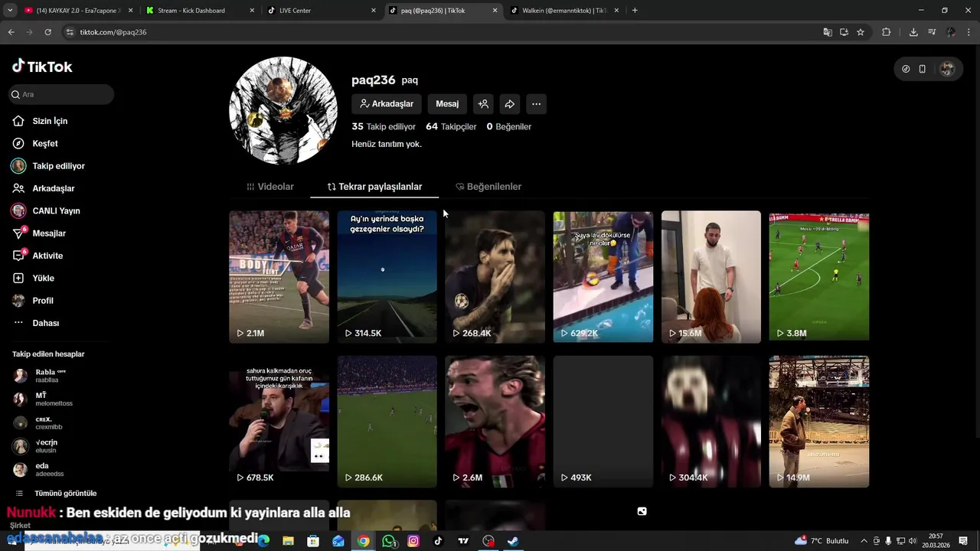Open the Chrome extensions puzzle icon
The width and height of the screenshot is (980, 551).
point(887,32)
